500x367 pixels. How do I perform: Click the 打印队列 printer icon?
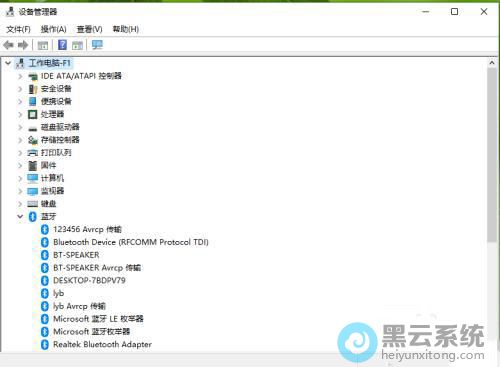(x=33, y=153)
